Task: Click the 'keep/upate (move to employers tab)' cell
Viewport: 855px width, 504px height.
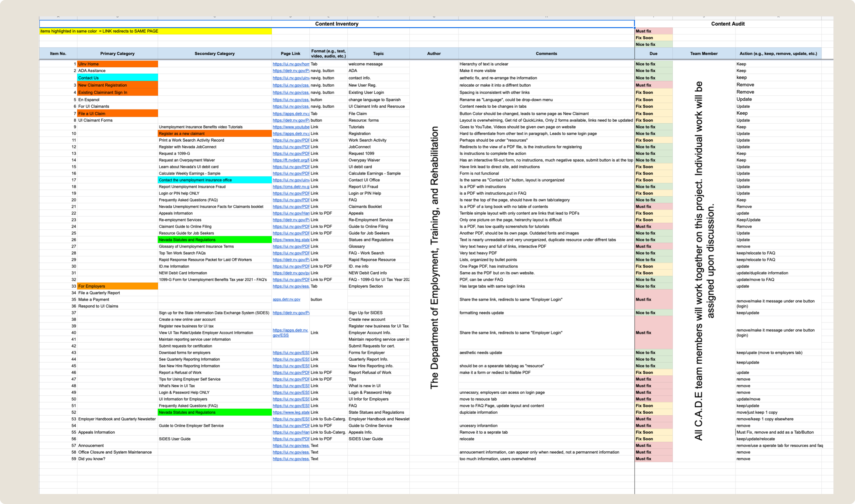Action: coord(778,352)
